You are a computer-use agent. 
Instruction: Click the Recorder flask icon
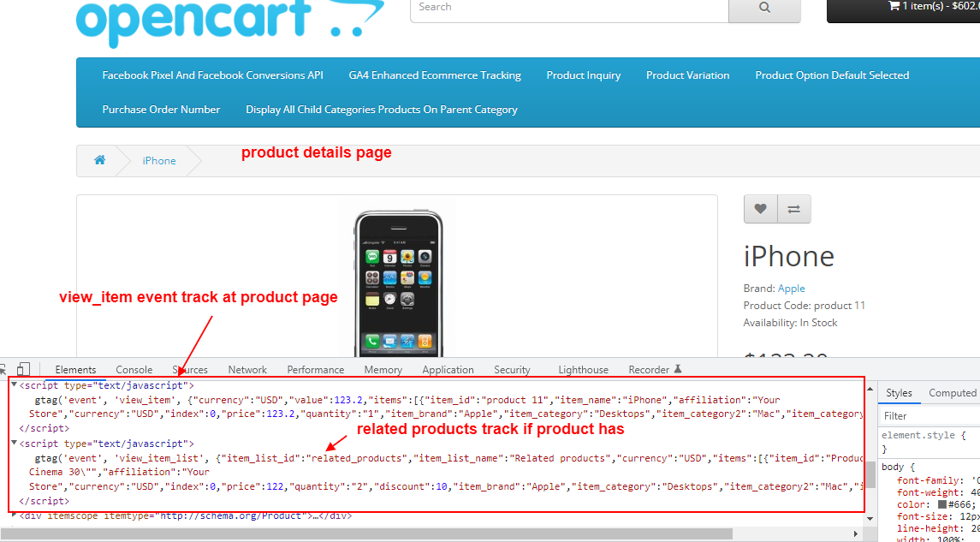(x=678, y=369)
